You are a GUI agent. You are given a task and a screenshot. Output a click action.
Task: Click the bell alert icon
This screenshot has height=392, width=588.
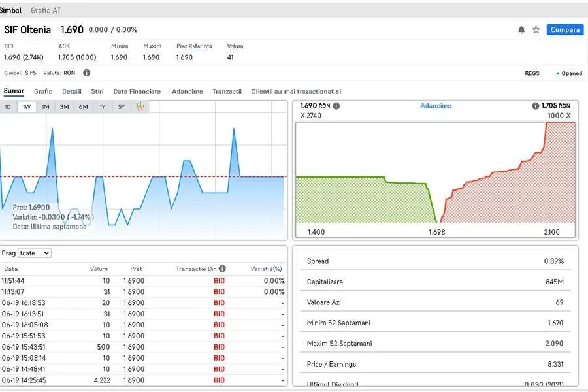(x=521, y=30)
